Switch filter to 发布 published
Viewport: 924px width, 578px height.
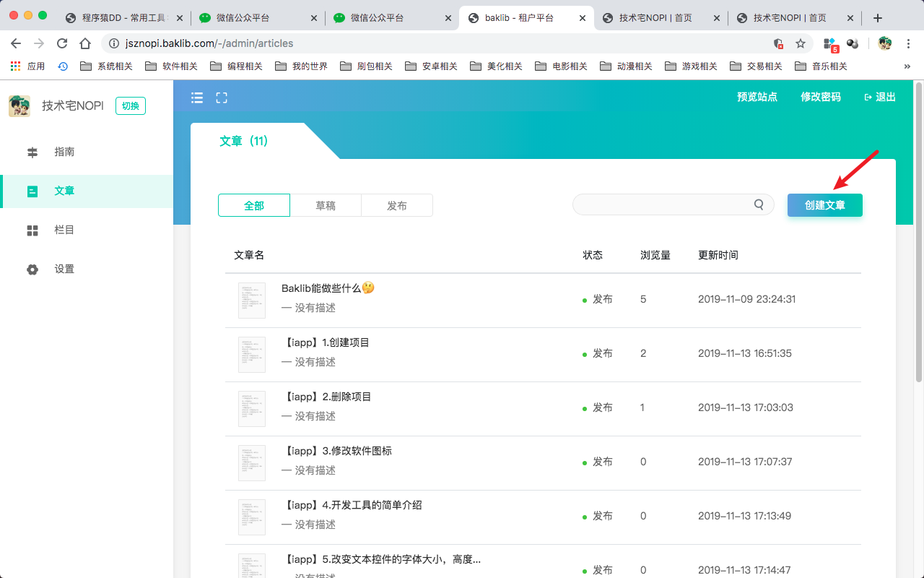click(x=397, y=205)
